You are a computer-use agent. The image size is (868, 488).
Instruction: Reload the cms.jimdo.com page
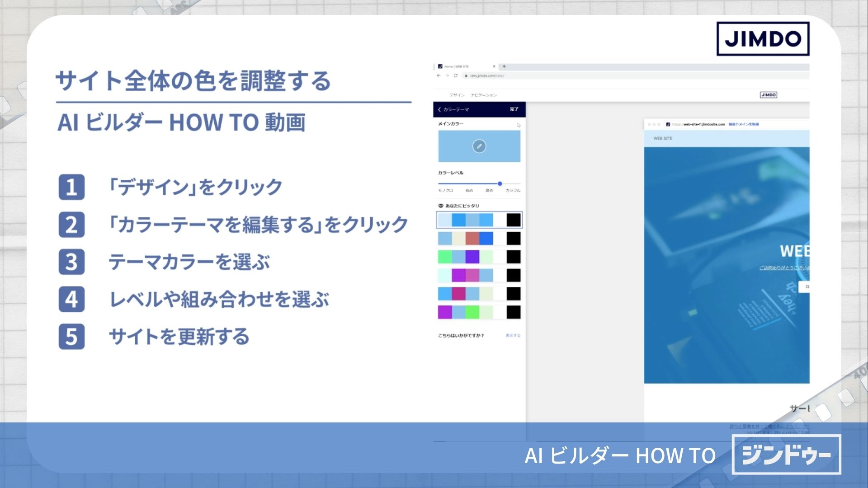pyautogui.click(x=456, y=75)
